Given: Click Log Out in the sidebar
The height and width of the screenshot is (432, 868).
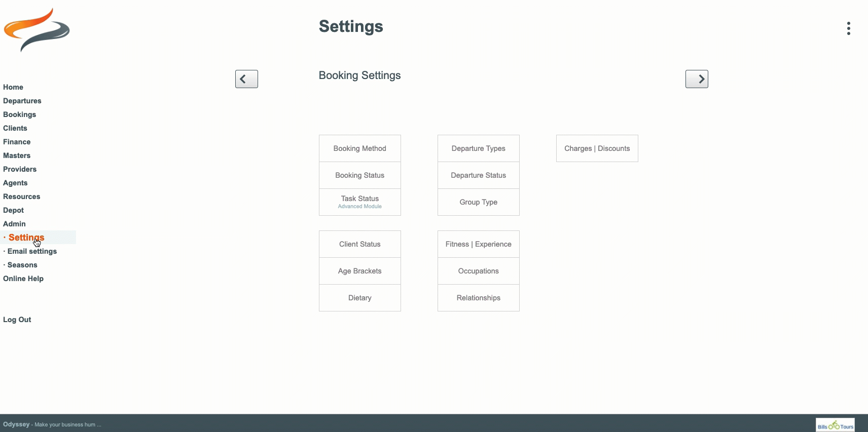Looking at the screenshot, I should [x=17, y=320].
